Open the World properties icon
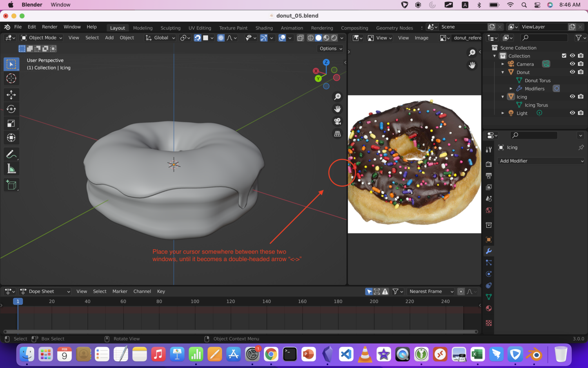The image size is (588, 368). click(489, 210)
